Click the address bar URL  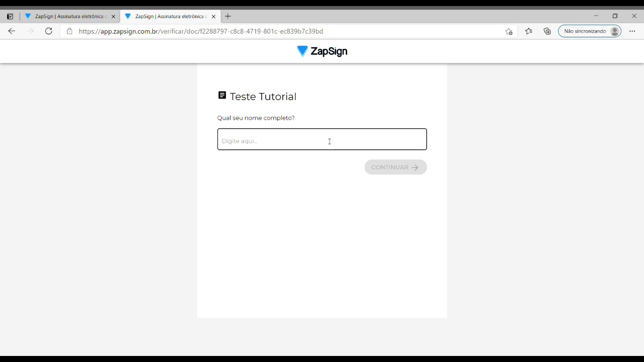point(201,31)
